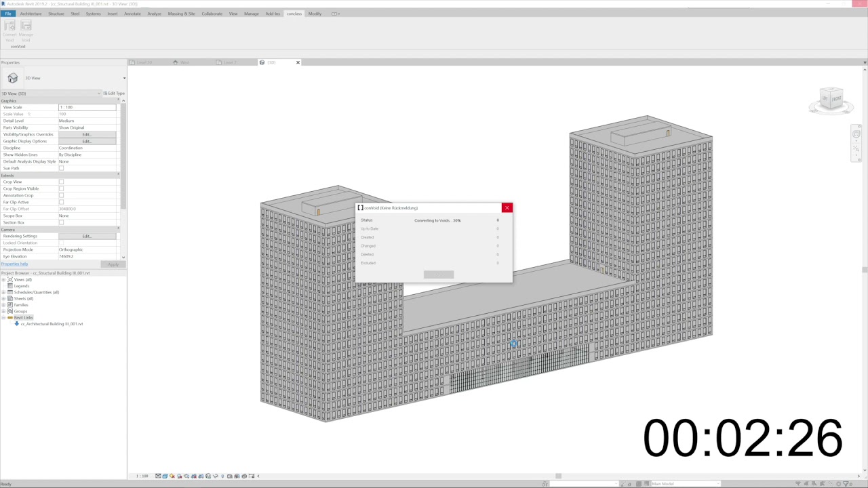Click the Views (all) node icon

(10, 279)
